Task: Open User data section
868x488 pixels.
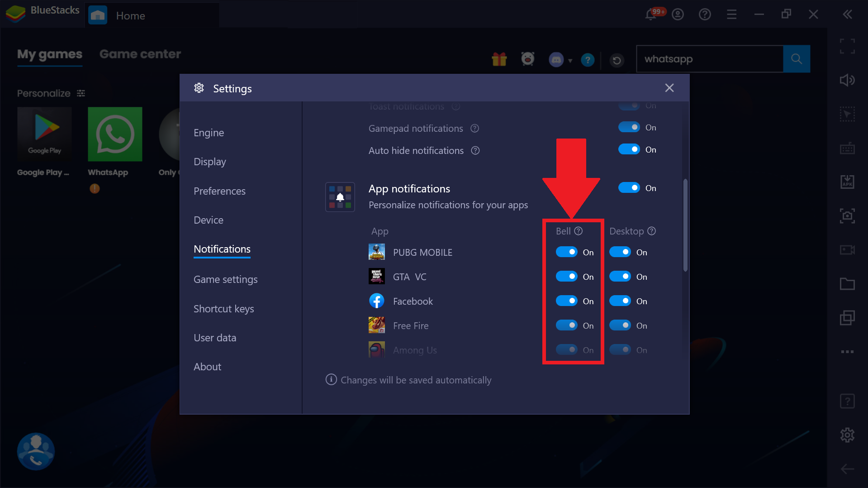Action: (x=215, y=338)
